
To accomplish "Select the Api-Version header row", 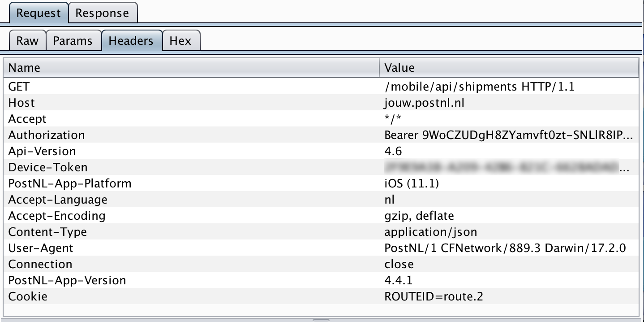I will pos(42,151).
